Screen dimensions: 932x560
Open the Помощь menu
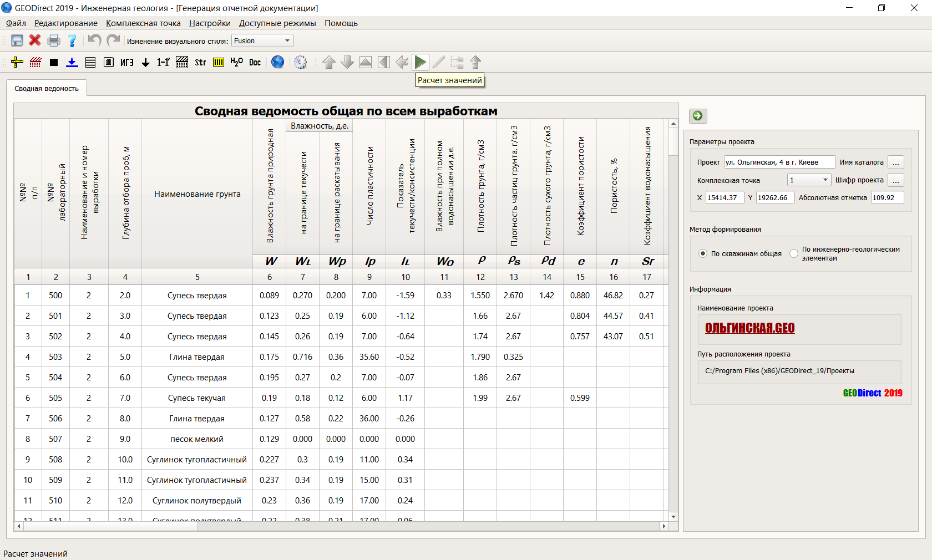341,23
